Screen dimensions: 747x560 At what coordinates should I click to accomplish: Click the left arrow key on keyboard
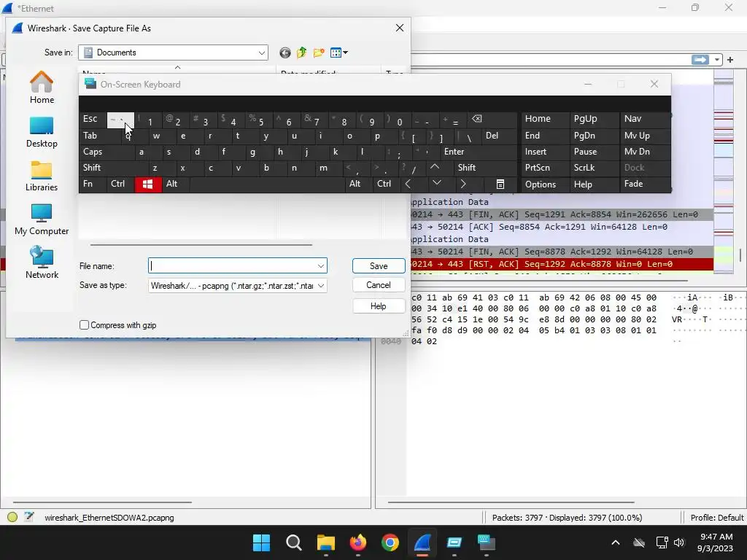408,184
